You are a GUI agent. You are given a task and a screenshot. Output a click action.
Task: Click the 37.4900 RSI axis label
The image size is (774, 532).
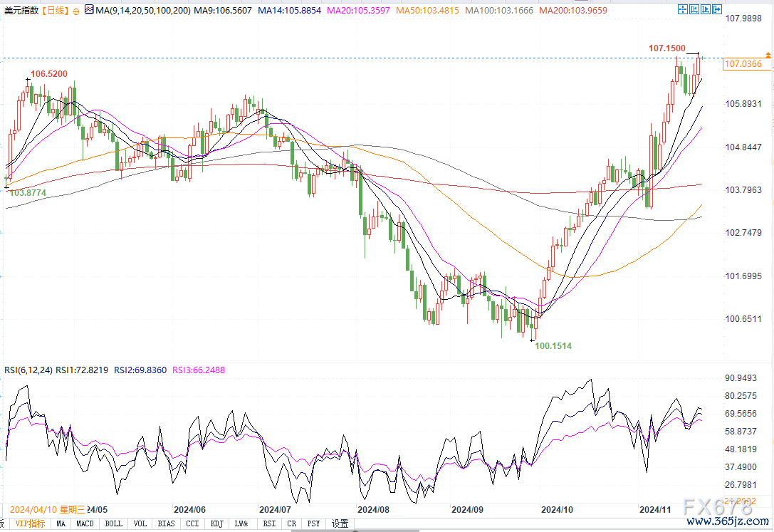[x=741, y=467]
